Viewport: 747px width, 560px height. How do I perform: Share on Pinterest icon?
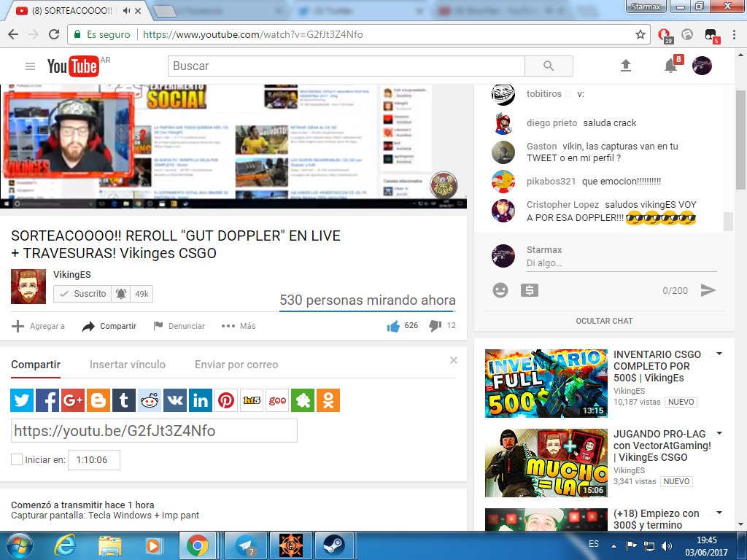pos(226,400)
